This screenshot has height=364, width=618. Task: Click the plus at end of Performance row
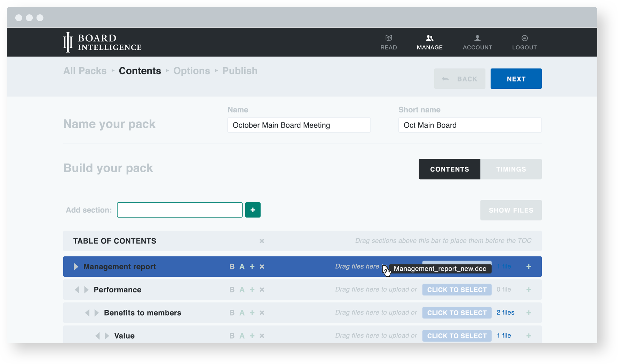pos(529,290)
